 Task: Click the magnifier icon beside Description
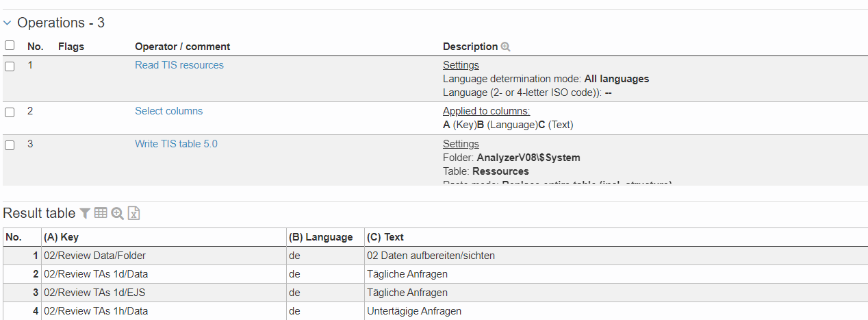(506, 47)
